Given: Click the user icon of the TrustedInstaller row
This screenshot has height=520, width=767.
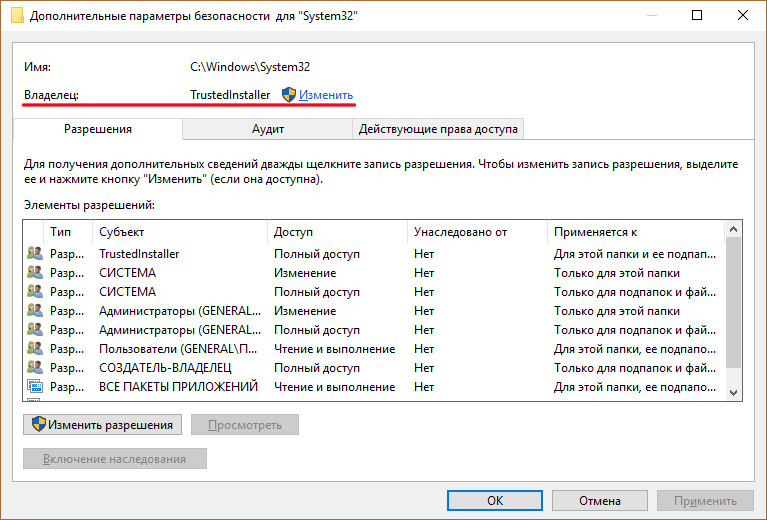Looking at the screenshot, I should pyautogui.click(x=35, y=253).
